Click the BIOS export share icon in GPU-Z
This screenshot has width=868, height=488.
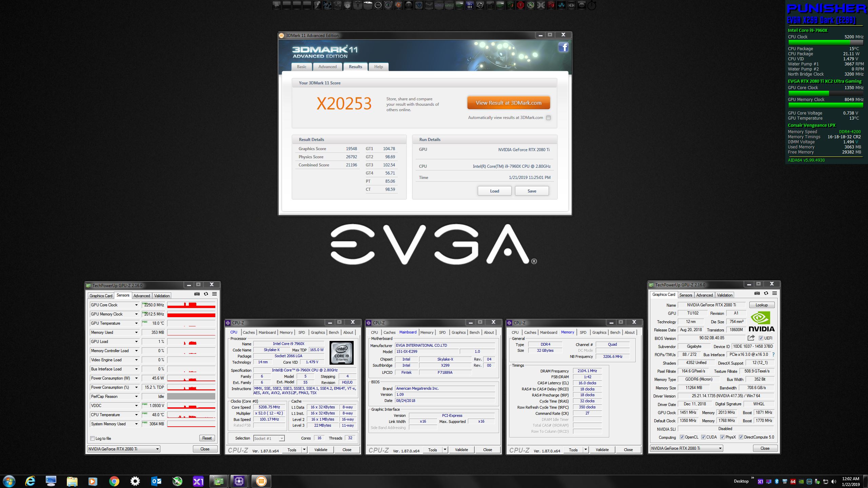tap(751, 338)
